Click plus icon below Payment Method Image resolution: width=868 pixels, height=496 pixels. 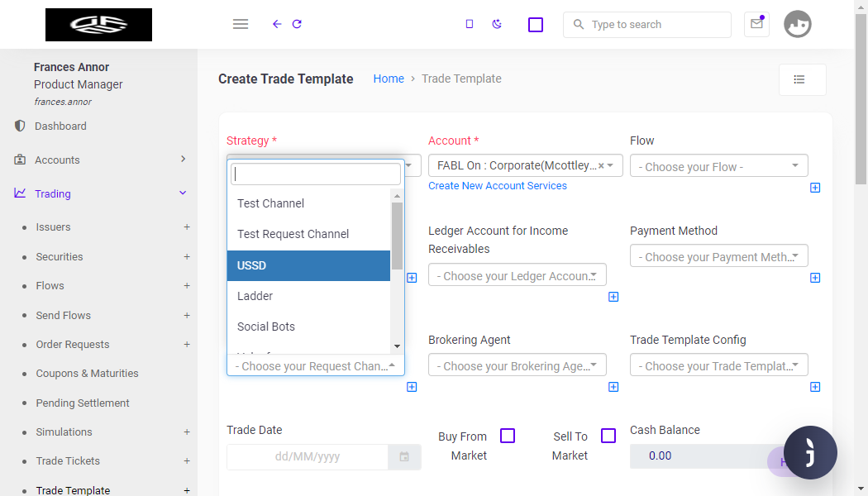click(815, 278)
